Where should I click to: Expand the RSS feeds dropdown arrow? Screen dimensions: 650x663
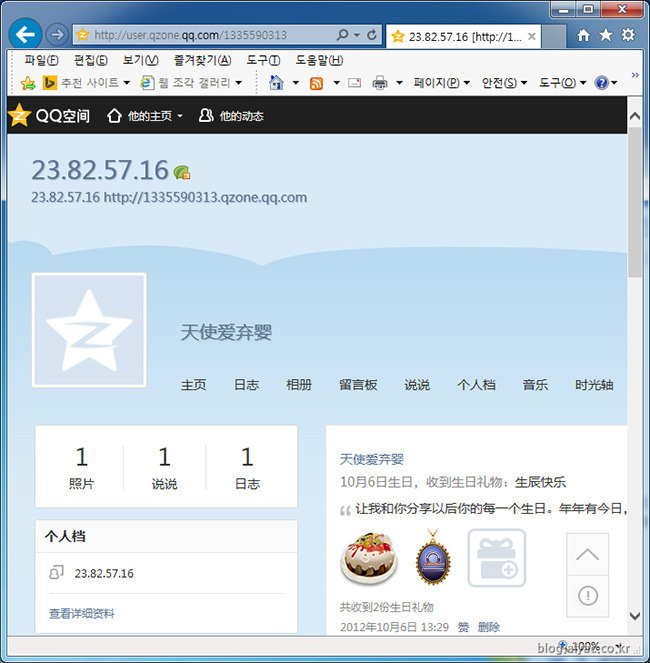click(x=336, y=83)
